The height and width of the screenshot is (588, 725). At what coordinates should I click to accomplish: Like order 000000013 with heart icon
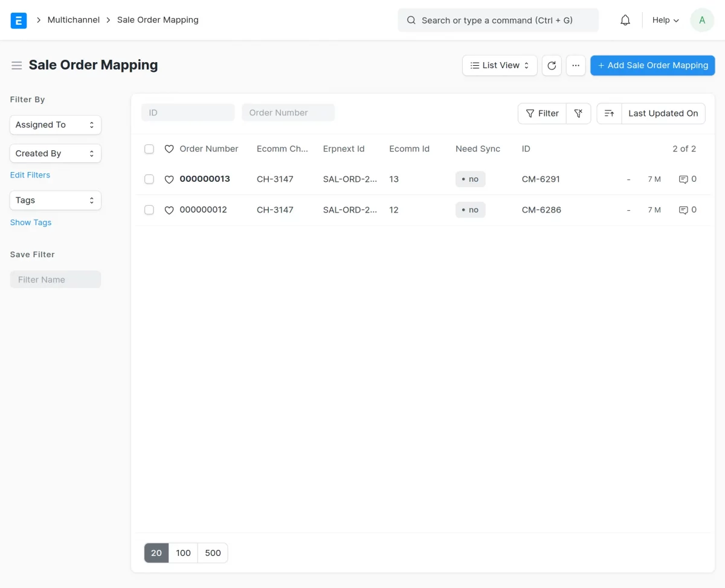coord(169,179)
